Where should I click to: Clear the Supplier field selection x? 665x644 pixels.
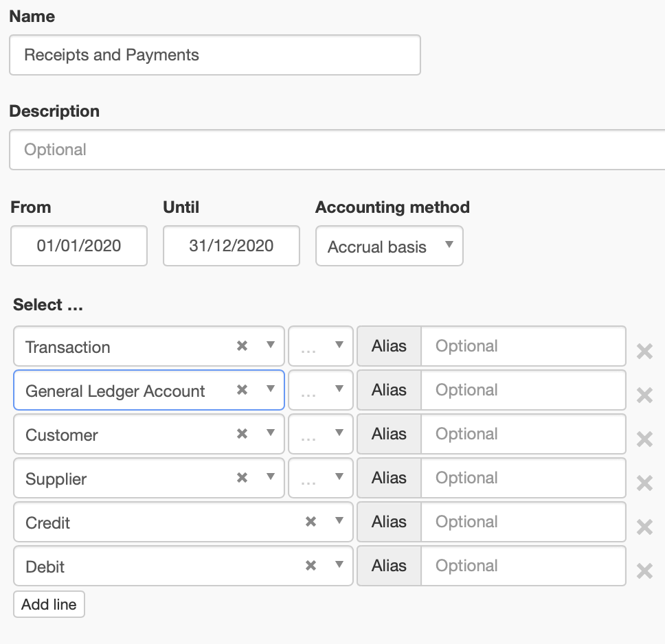(x=242, y=478)
